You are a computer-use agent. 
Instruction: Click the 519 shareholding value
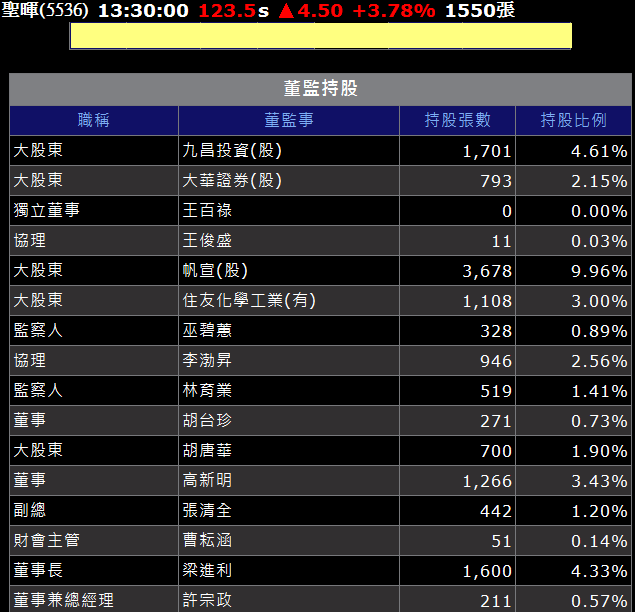[496, 391]
